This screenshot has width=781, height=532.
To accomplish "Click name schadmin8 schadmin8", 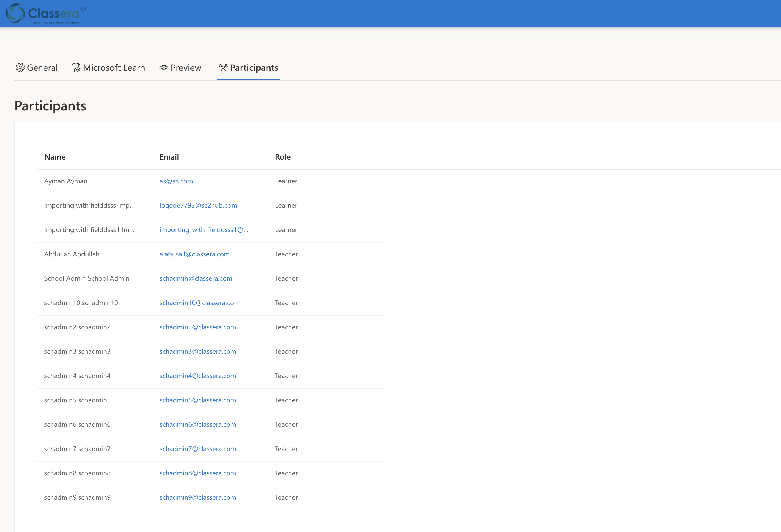I will (77, 473).
